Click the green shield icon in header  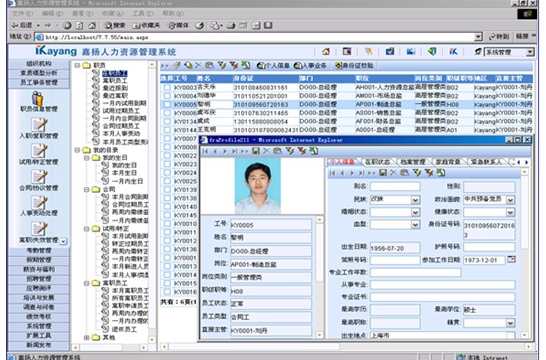coord(432,52)
